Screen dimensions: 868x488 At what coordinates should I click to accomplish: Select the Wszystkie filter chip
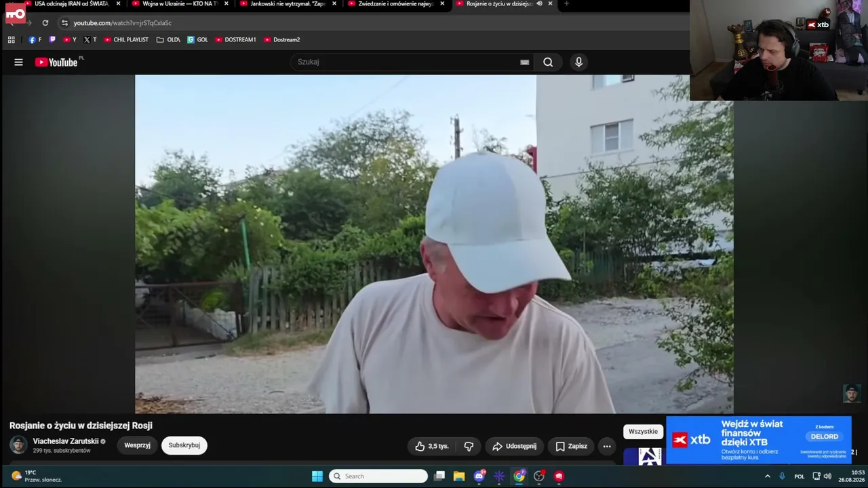(x=643, y=432)
